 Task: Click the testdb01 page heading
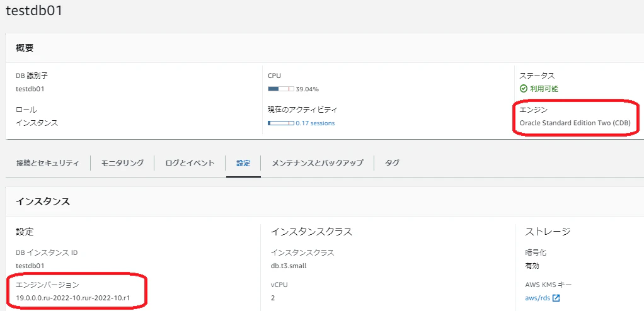click(34, 11)
